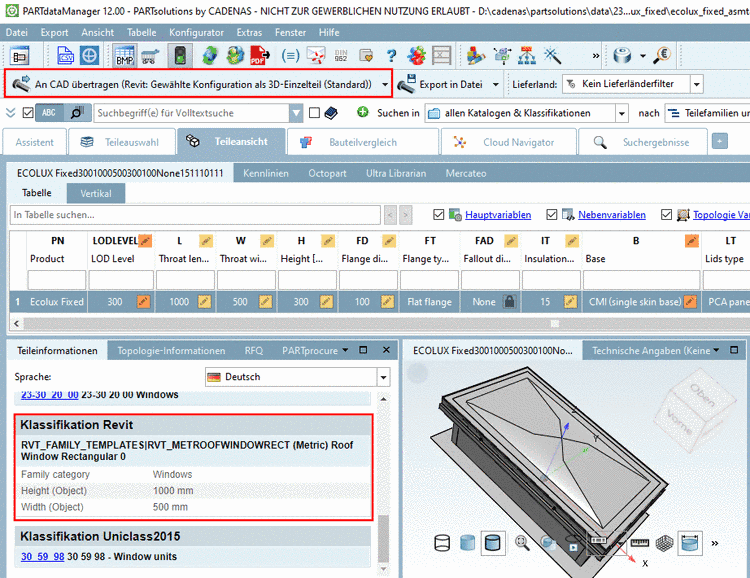Click the Hauptvariablen link
750x578 pixels.
[498, 215]
